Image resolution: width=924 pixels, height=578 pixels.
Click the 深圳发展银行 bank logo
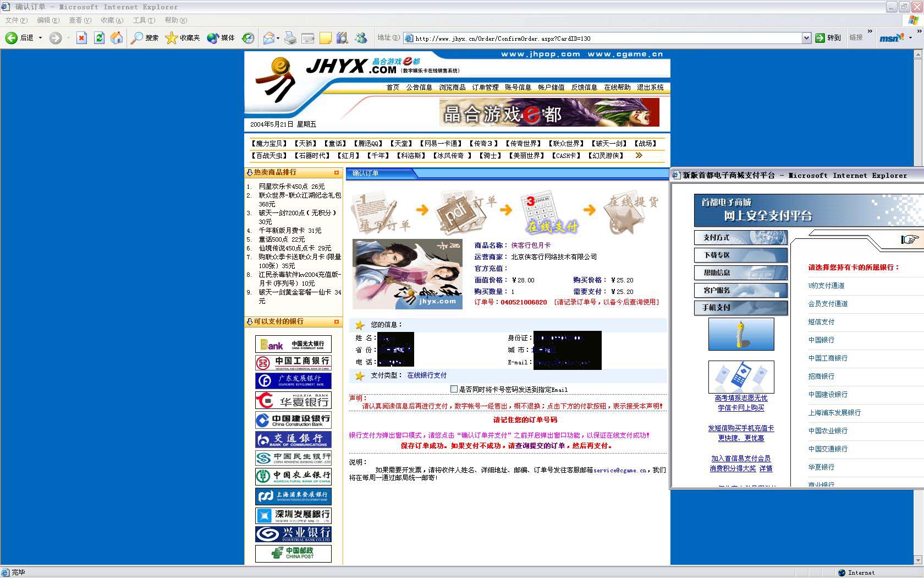click(293, 515)
